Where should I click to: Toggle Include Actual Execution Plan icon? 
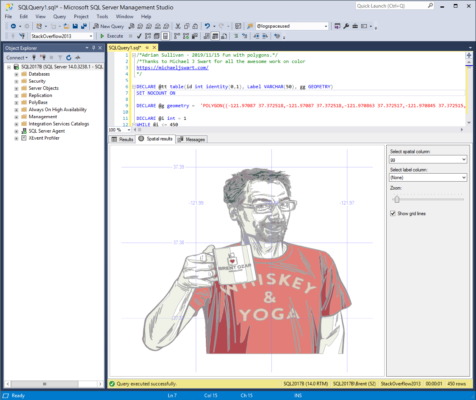177,36
